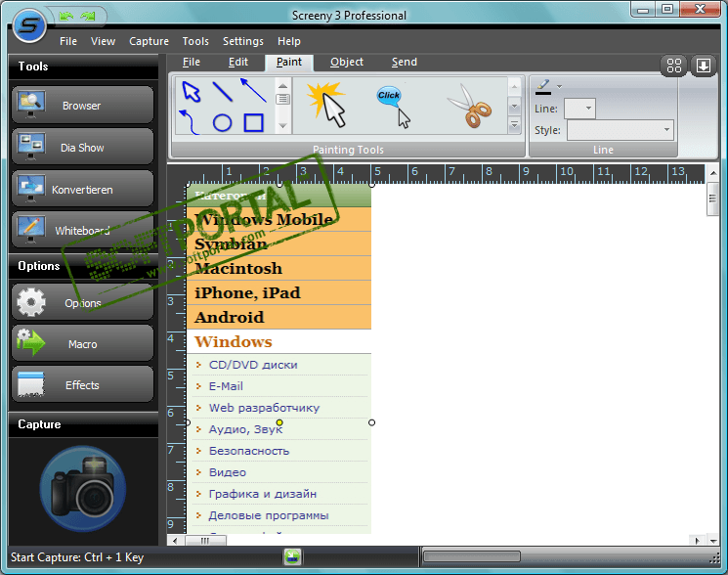Click the 'iPhone, iPad' row in image
728x575 pixels.
(278, 292)
